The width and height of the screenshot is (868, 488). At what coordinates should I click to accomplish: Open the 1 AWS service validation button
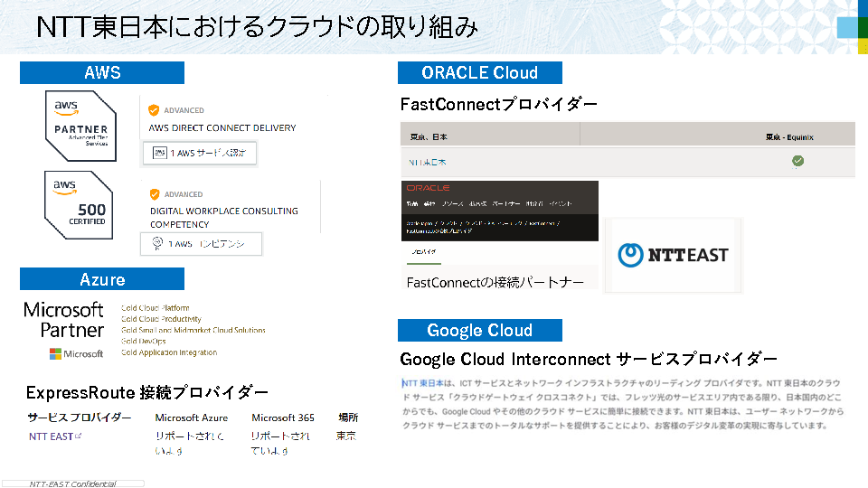pyautogui.click(x=199, y=153)
